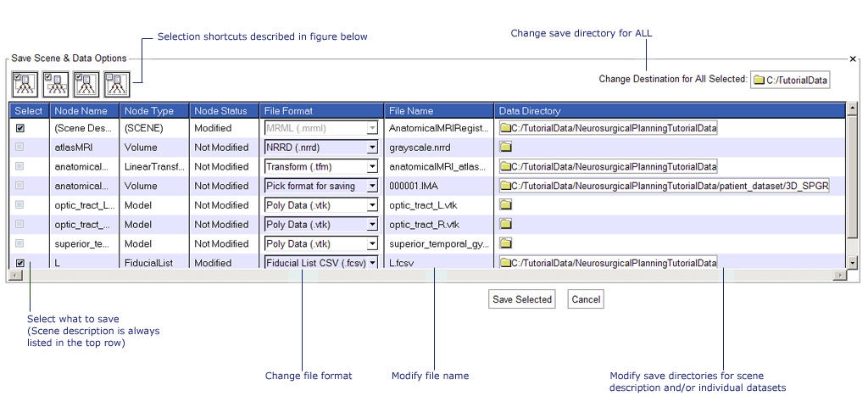Click folder icon for superior_temporal model row
Image resolution: width=868 pixels, height=413 pixels.
(506, 244)
